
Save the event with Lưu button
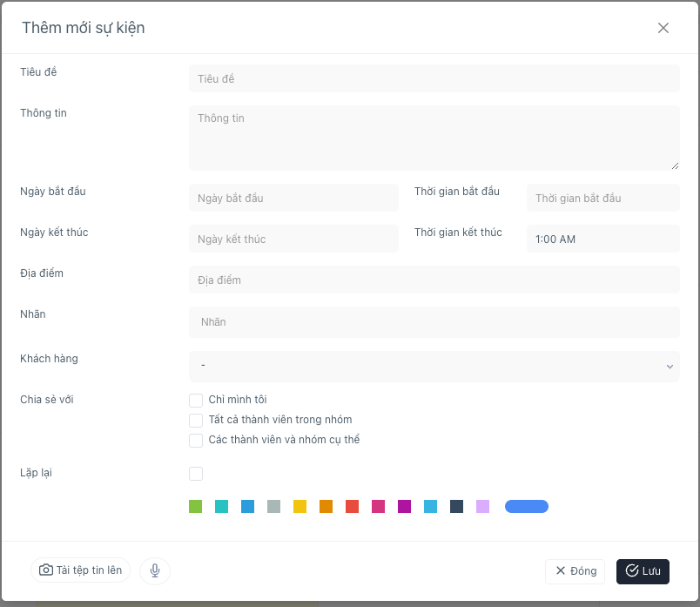point(643,571)
